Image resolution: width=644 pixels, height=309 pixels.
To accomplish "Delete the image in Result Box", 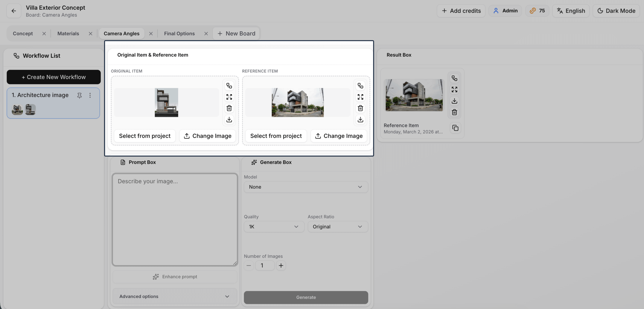I will click(454, 112).
